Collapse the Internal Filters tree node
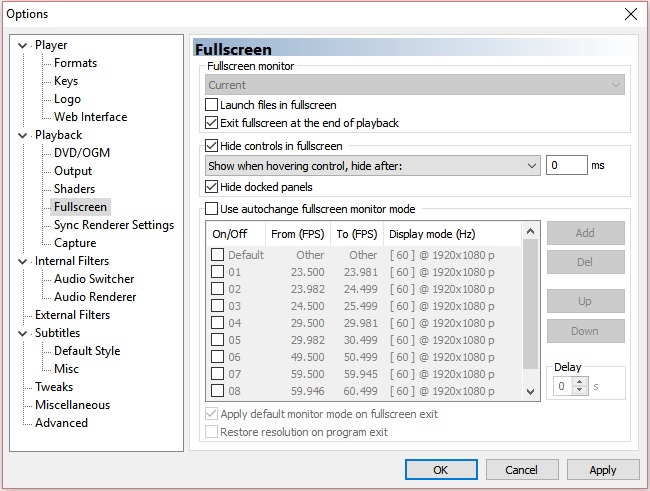 [x=24, y=261]
